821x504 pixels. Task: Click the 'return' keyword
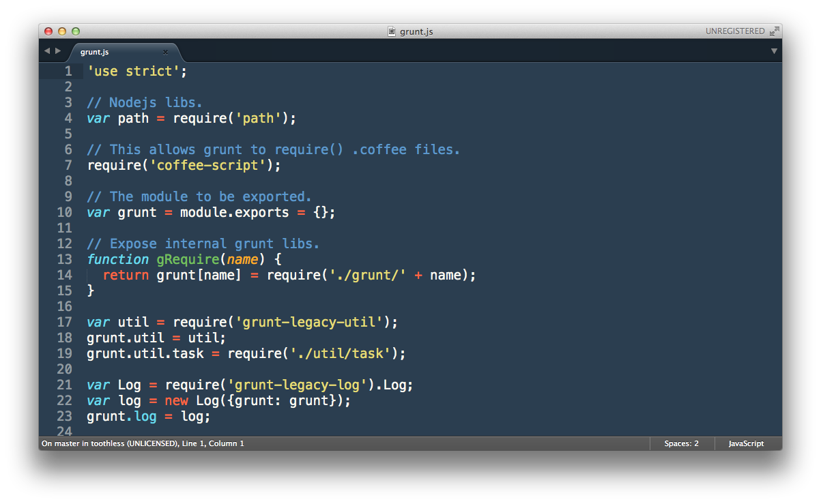(x=126, y=275)
